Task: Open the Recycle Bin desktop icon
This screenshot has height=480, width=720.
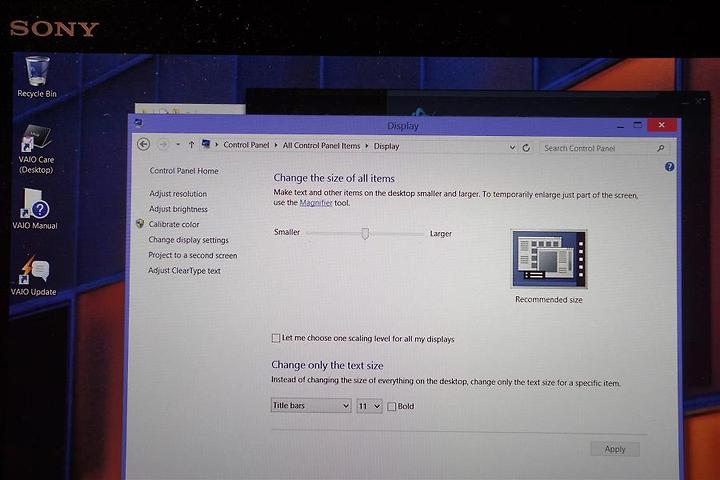Action: [x=37, y=76]
